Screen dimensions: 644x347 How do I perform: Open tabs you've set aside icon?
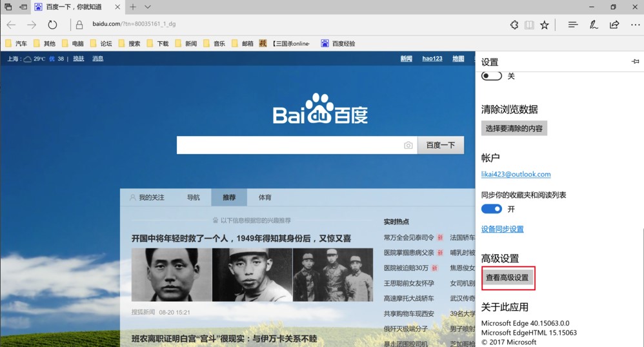(8, 7)
